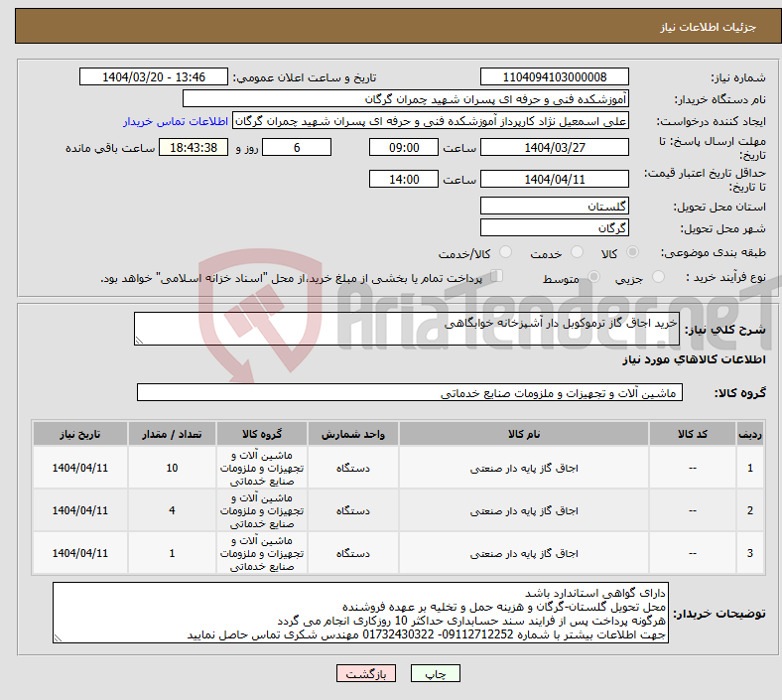782x700 pixels.
Task: Click the price validity time 14:00
Action: point(404,179)
